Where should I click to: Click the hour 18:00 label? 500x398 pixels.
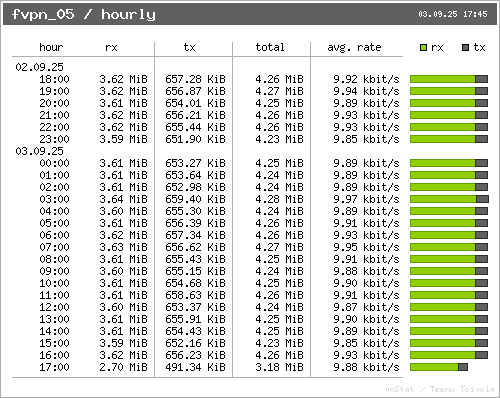(54, 79)
